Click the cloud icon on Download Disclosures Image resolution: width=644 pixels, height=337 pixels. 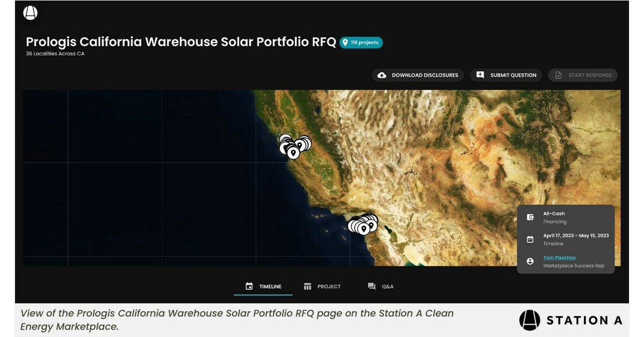click(381, 75)
